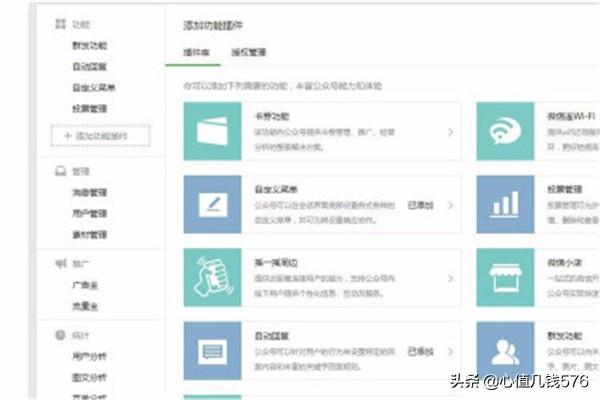This screenshot has width=600, height=400.
Task: Click the 统计 section header in sidebar
Action: click(81, 336)
